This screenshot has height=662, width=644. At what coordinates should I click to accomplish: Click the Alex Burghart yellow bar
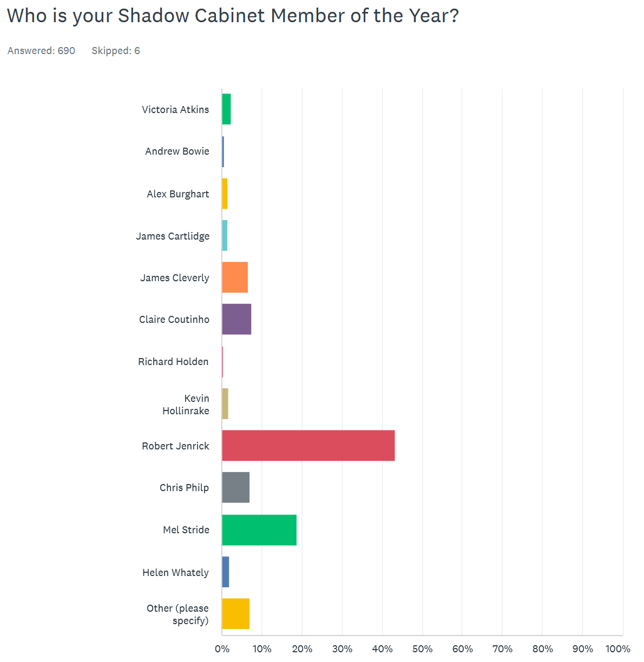pyautogui.click(x=225, y=194)
